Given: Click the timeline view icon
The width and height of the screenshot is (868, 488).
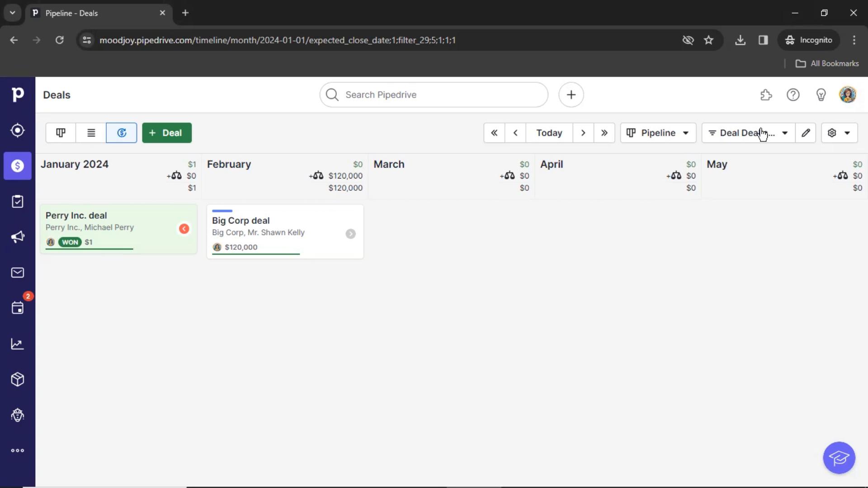Looking at the screenshot, I should (x=122, y=132).
